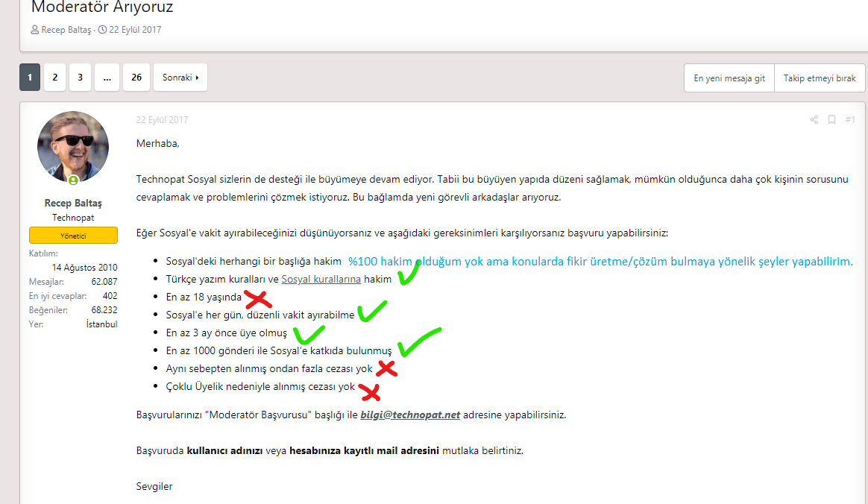The width and height of the screenshot is (868, 504).
Task: Click the İstanbul location text
Action: pos(101,324)
